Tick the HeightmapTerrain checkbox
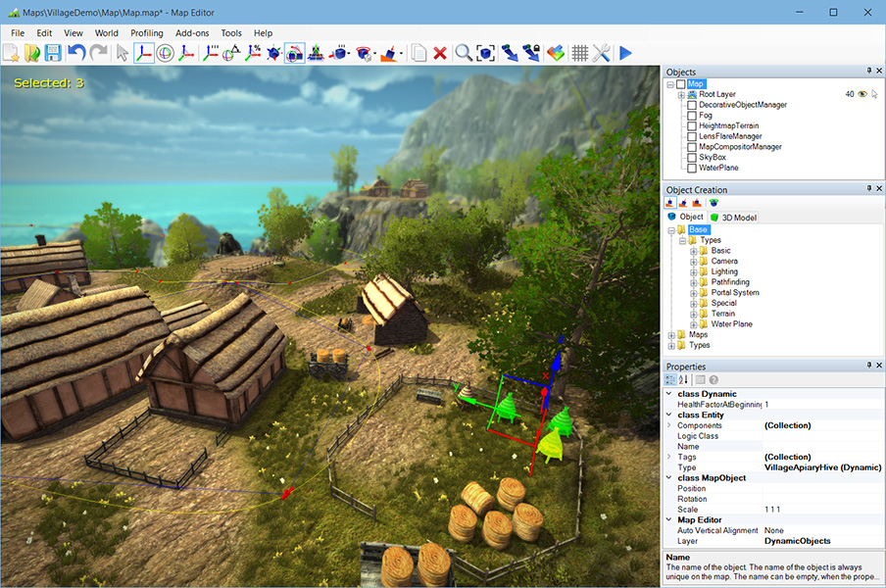886x588 pixels. tap(692, 126)
